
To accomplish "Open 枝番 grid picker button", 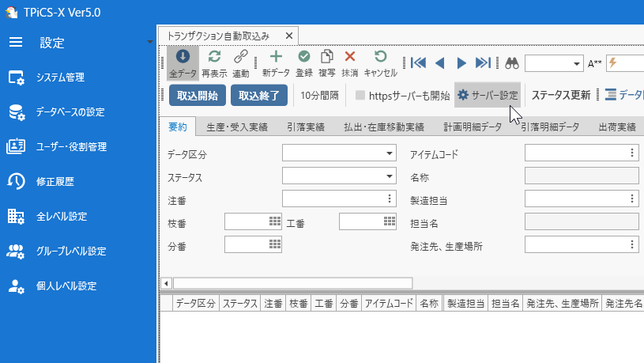I will coord(275,221).
